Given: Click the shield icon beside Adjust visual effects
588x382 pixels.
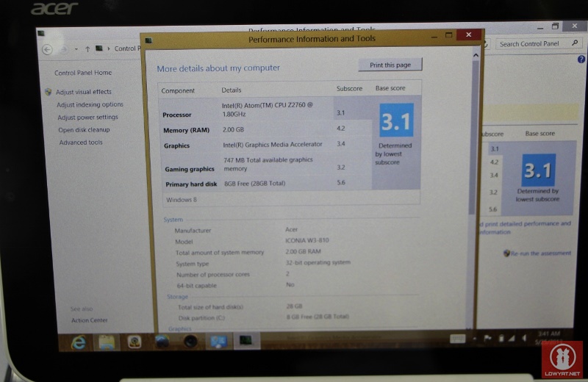Looking at the screenshot, I should (48, 92).
